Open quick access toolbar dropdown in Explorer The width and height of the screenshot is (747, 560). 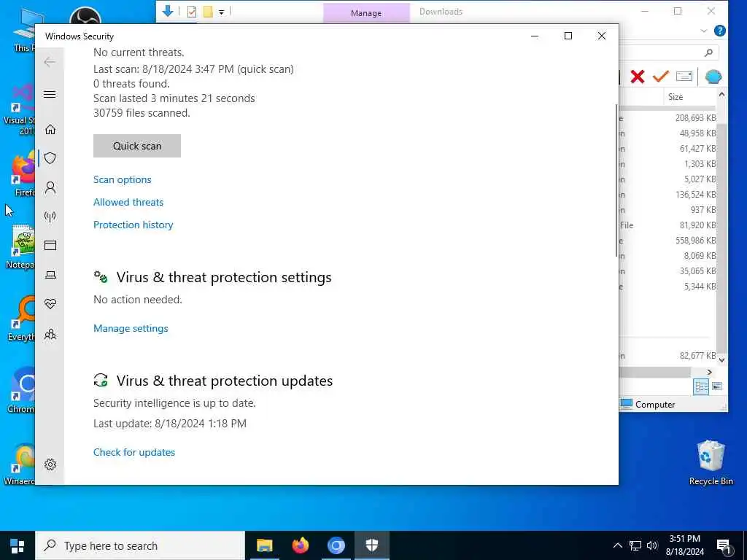222,12
